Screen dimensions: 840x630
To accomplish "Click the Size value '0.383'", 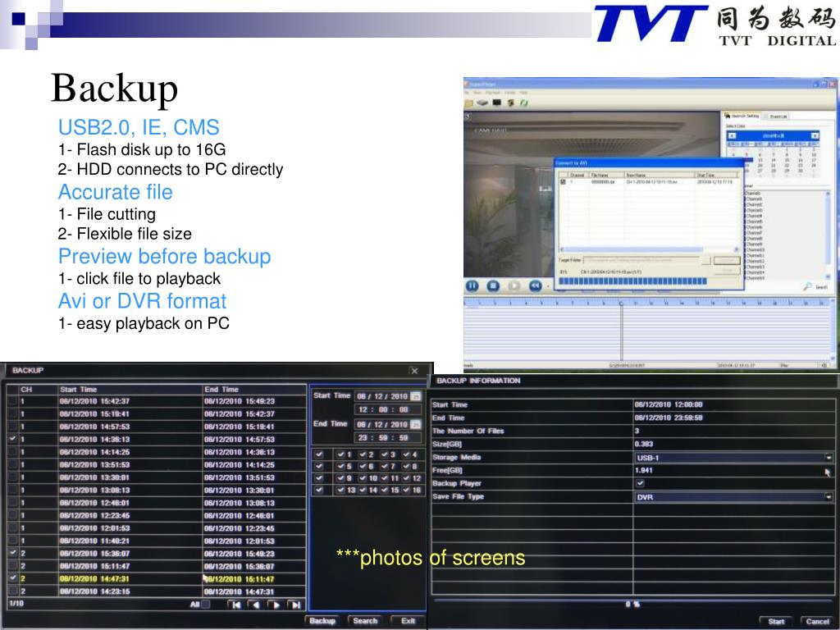I will [x=643, y=444].
